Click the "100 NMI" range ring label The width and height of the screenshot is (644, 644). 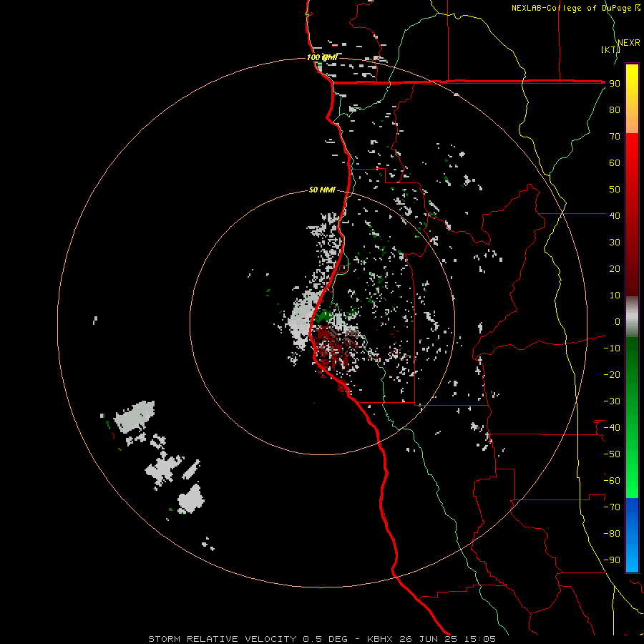tap(322, 57)
